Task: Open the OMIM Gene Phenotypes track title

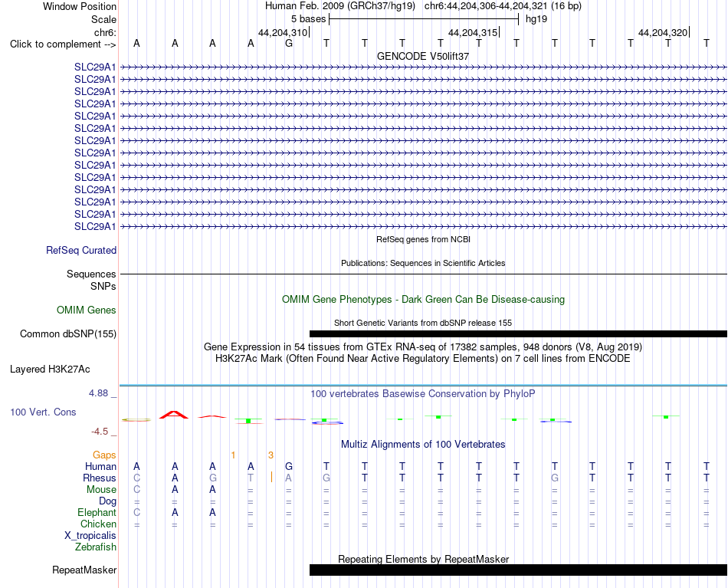Action: [423, 300]
